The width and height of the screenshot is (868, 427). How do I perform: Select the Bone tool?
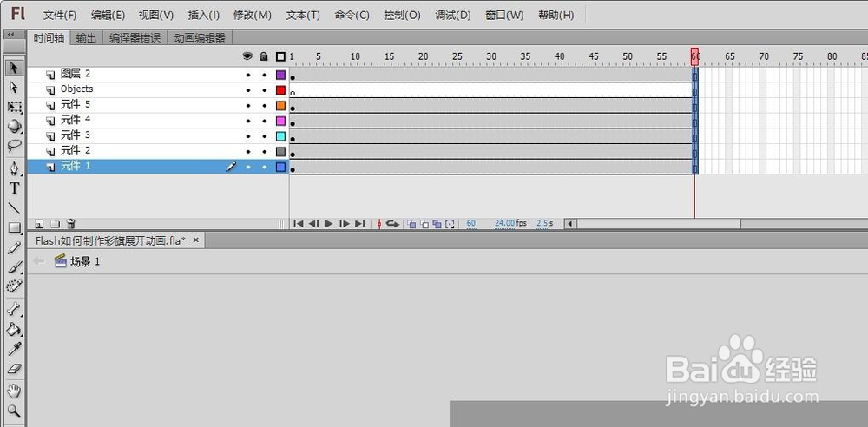(14, 309)
